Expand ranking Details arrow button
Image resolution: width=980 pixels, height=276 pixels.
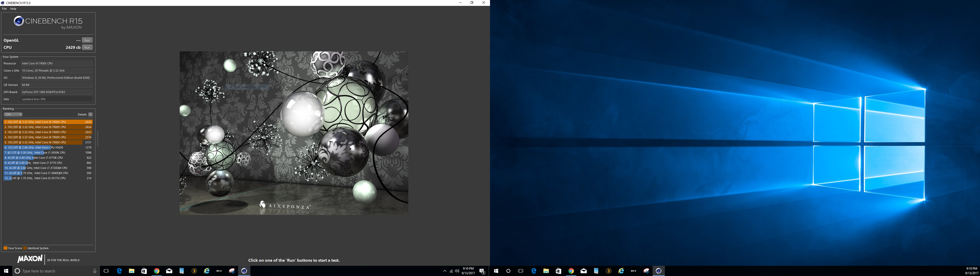pyautogui.click(x=91, y=114)
